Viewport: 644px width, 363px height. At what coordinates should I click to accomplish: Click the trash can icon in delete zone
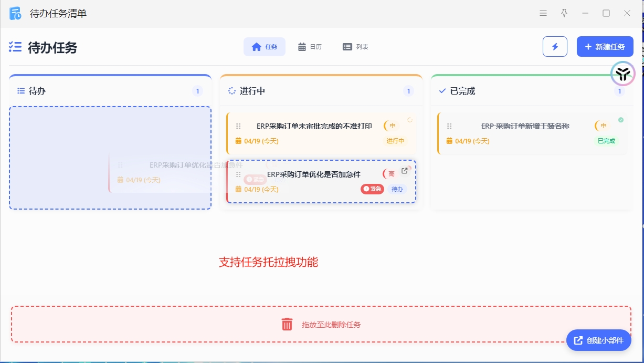(x=287, y=324)
